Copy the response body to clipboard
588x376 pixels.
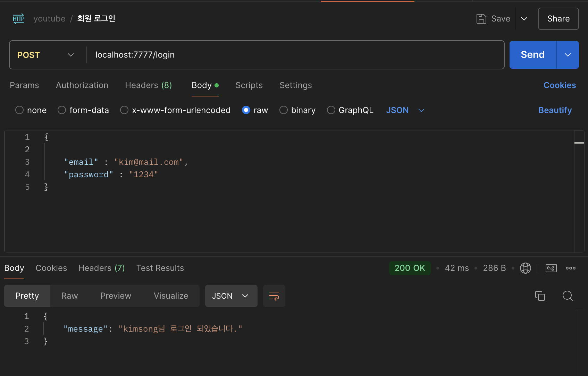click(540, 296)
